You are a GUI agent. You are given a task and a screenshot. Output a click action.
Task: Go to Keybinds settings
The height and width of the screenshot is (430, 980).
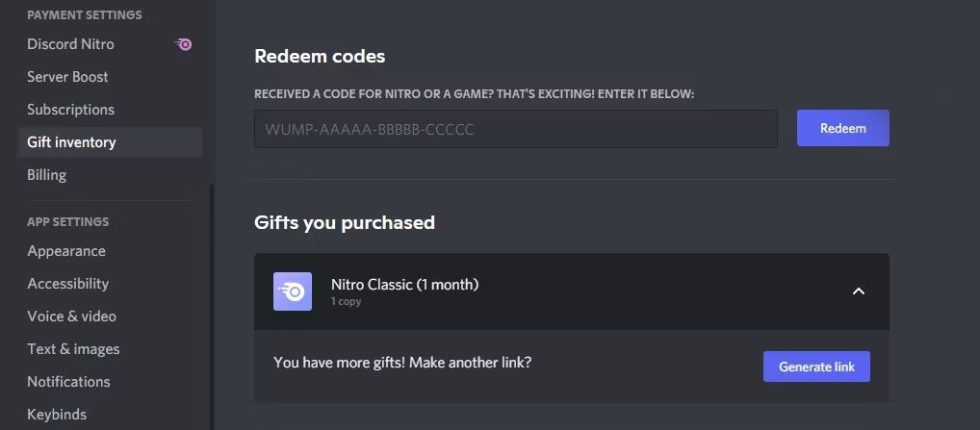57,415
